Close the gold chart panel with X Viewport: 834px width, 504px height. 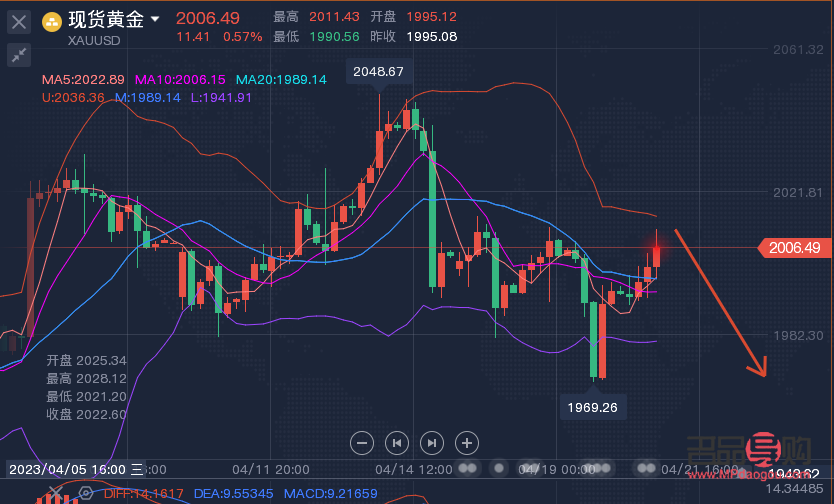[18, 20]
